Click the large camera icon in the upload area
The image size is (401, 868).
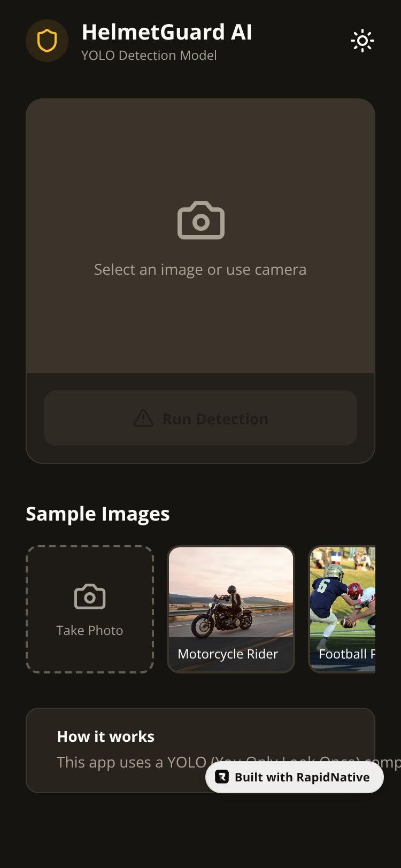(200, 220)
